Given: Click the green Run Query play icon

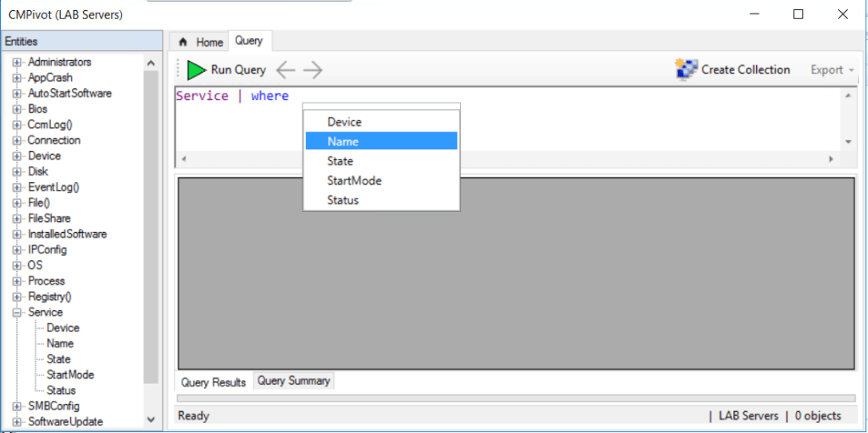Looking at the screenshot, I should pyautogui.click(x=196, y=70).
